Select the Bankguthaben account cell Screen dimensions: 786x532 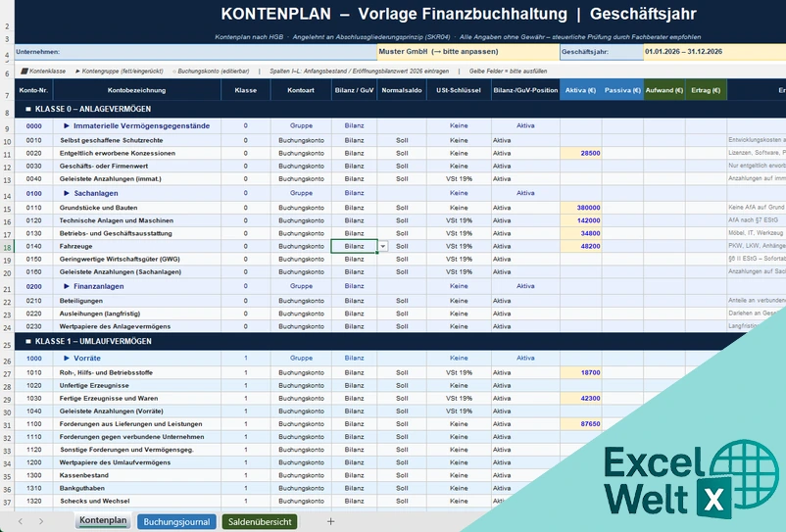pos(136,488)
